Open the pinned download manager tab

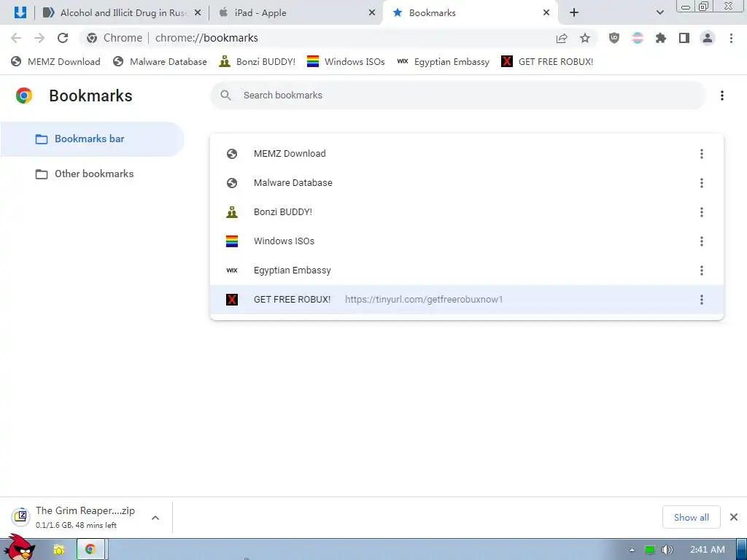point(20,12)
